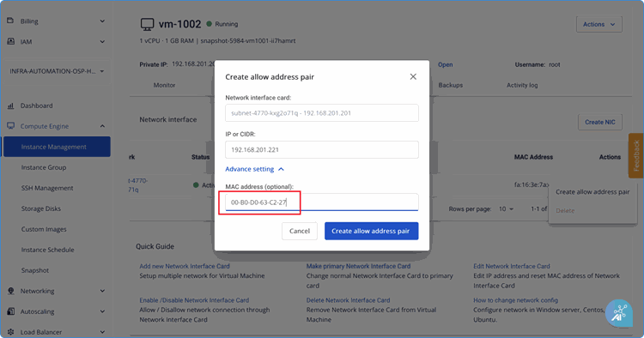Open Snapshot in sidebar
The width and height of the screenshot is (644, 338).
click(35, 270)
